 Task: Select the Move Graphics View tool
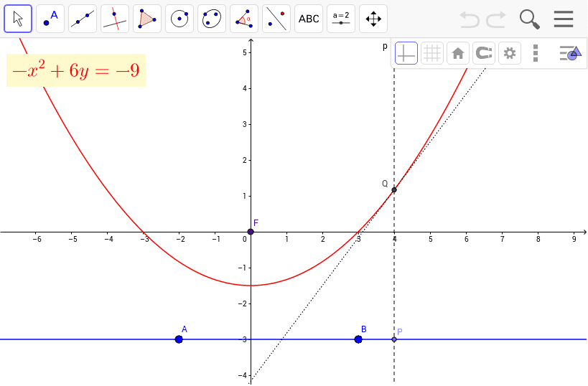pos(373,19)
